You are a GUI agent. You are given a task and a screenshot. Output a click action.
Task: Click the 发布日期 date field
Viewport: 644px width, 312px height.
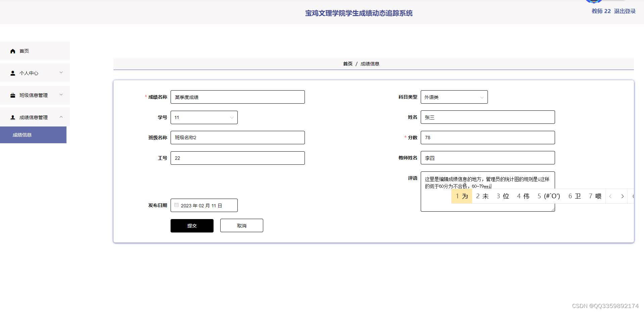pos(204,205)
